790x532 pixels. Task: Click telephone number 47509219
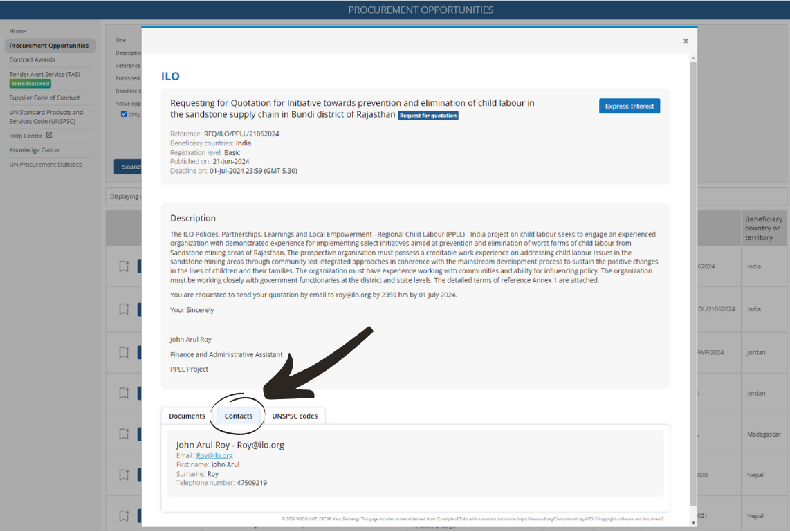(252, 483)
